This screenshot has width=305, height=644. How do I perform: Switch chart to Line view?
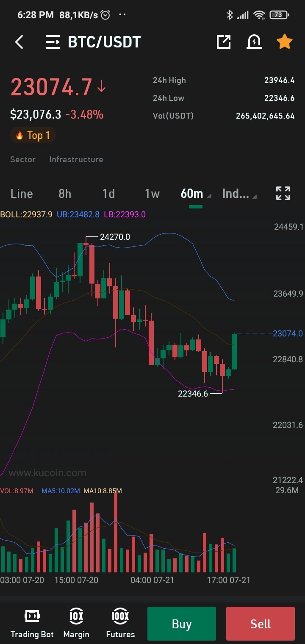[x=22, y=194]
